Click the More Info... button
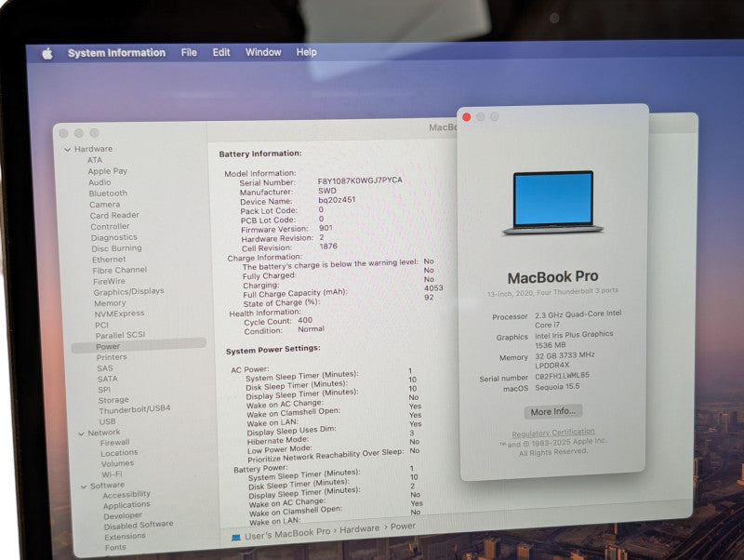 pos(553,411)
